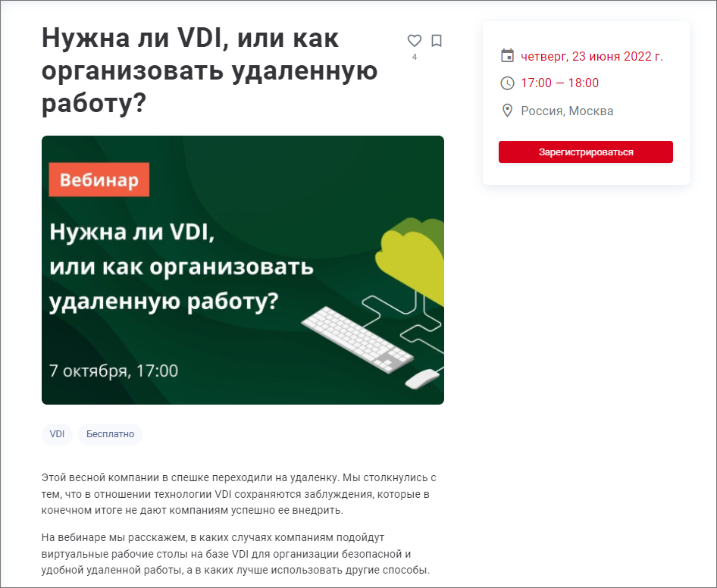This screenshot has height=588, width=717.
Task: Select the VDI tag
Action: click(x=57, y=434)
